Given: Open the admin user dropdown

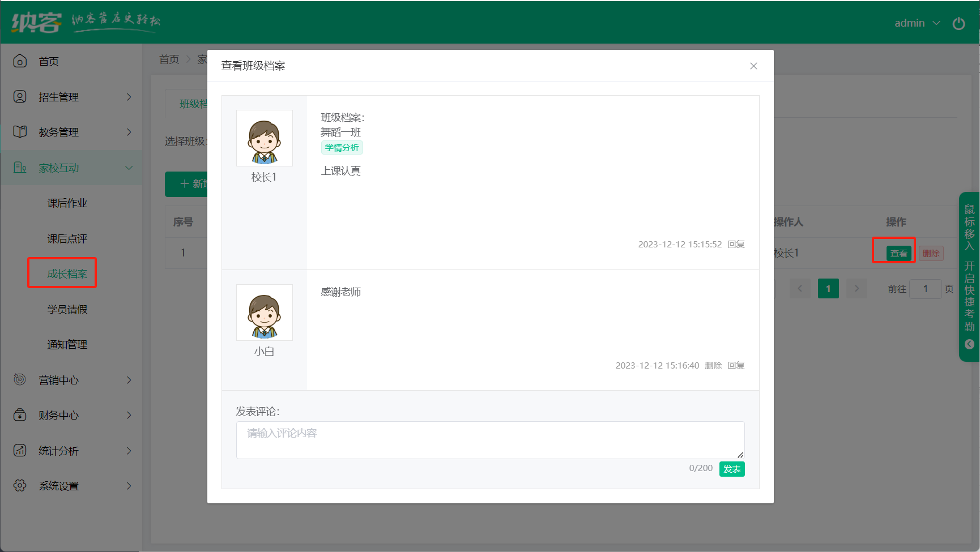Looking at the screenshot, I should 917,23.
